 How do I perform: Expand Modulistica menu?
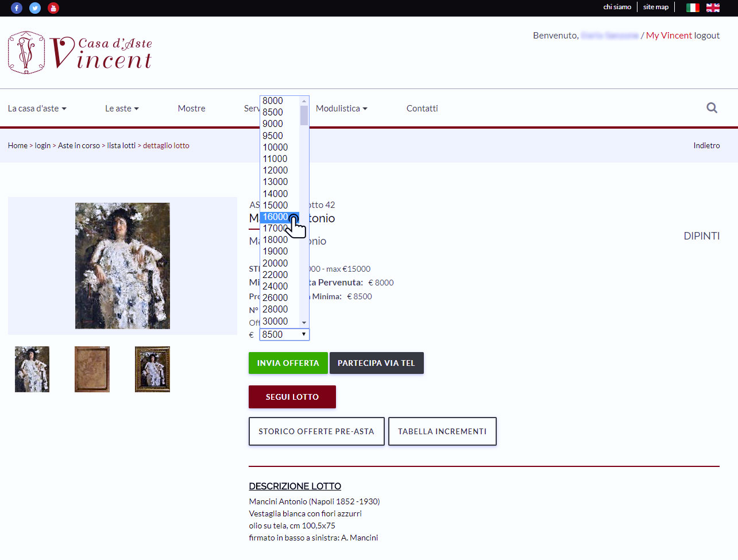[x=342, y=108]
